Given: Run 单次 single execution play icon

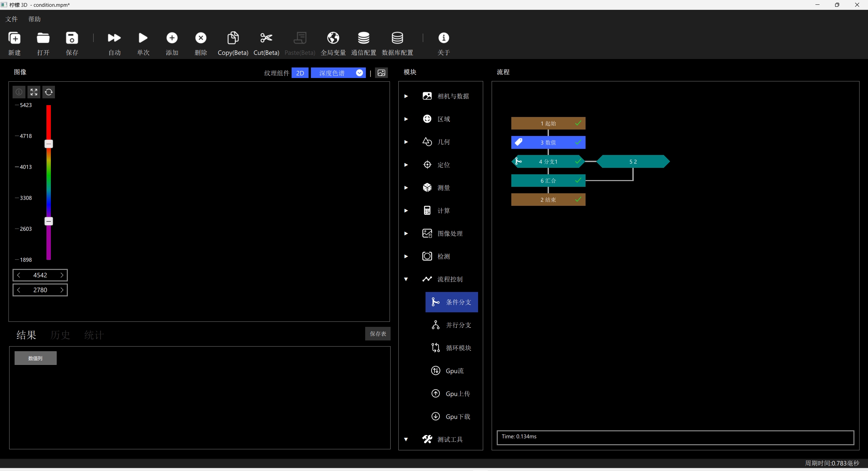Looking at the screenshot, I should point(143,38).
